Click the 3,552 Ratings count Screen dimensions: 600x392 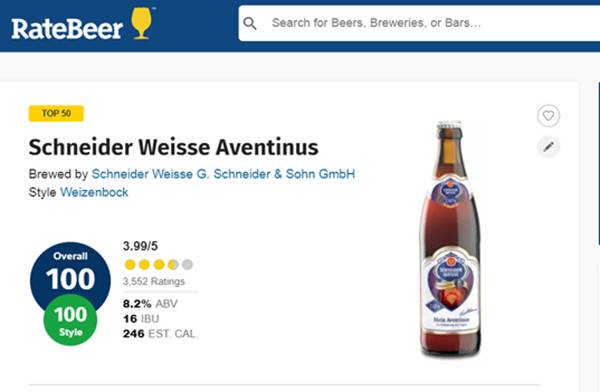pyautogui.click(x=154, y=281)
